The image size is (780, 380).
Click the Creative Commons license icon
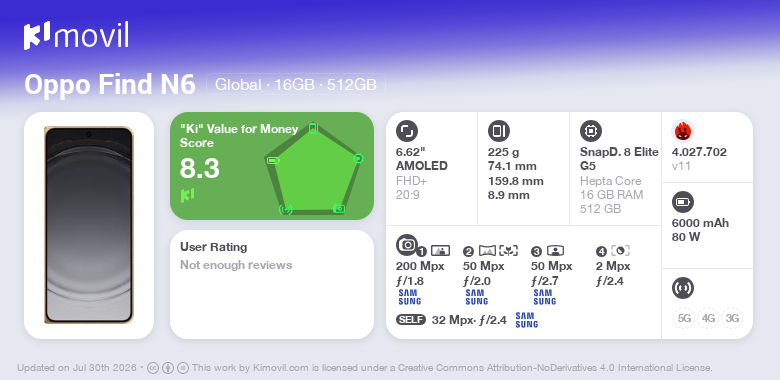[153, 368]
